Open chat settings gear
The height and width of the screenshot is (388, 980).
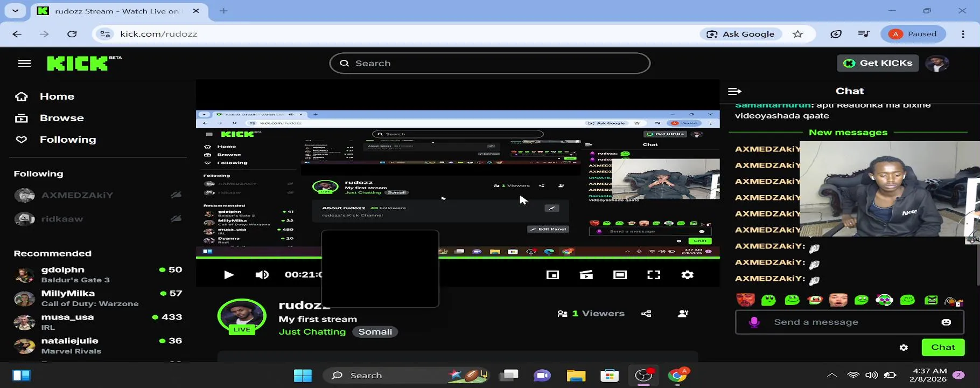pos(904,348)
